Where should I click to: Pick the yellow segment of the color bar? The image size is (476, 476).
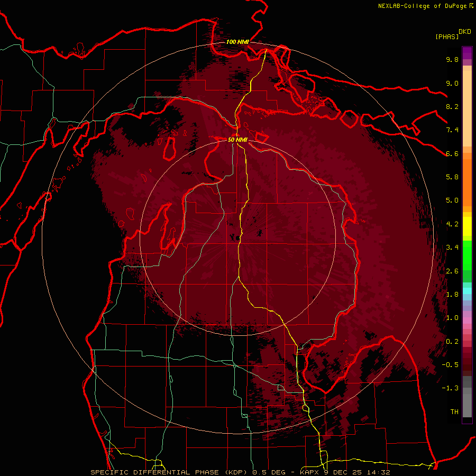click(x=467, y=226)
